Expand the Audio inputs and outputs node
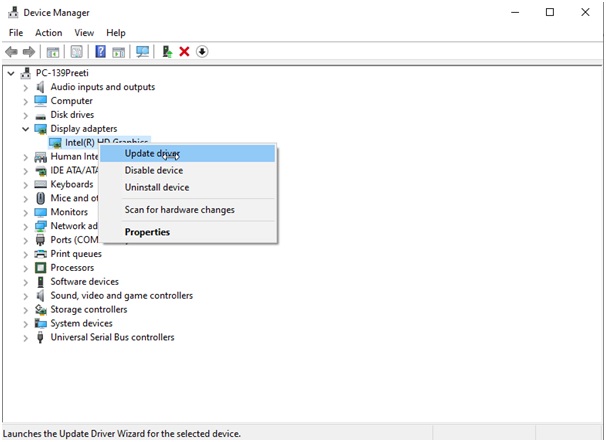 (x=26, y=87)
